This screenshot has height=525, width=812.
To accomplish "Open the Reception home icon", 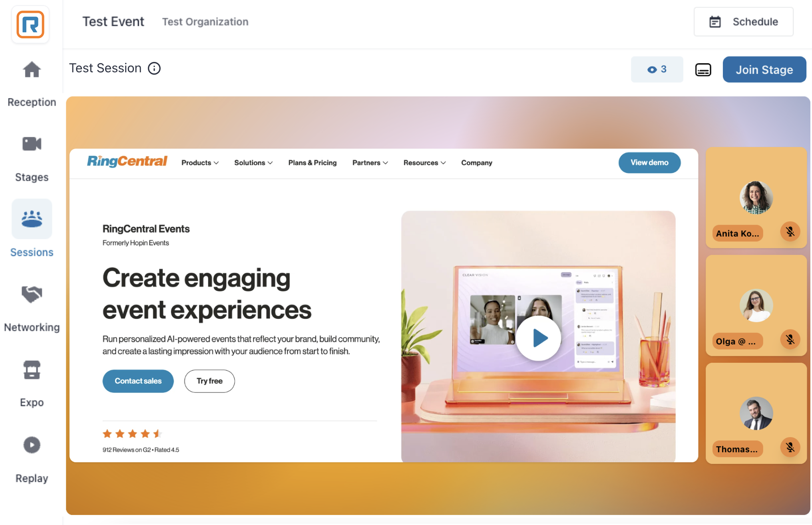I will pos(32,70).
